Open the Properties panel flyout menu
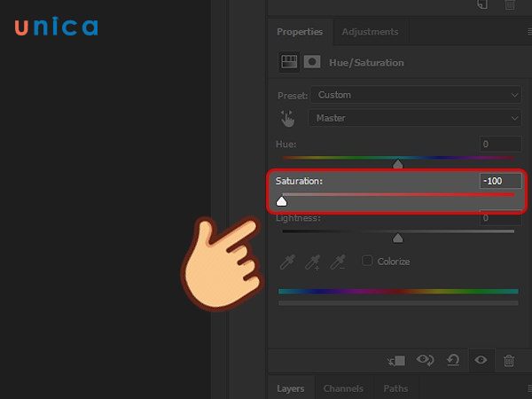Image resolution: width=532 pixels, height=399 pixels. coord(529,32)
